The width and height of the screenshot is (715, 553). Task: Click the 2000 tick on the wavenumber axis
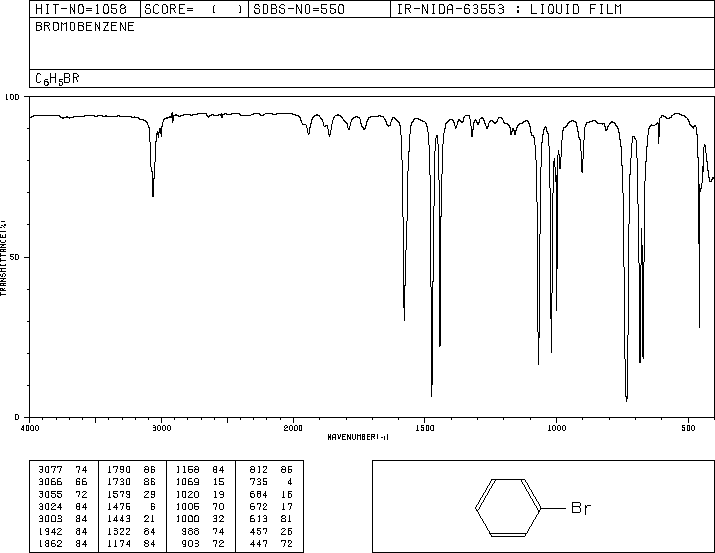[293, 428]
